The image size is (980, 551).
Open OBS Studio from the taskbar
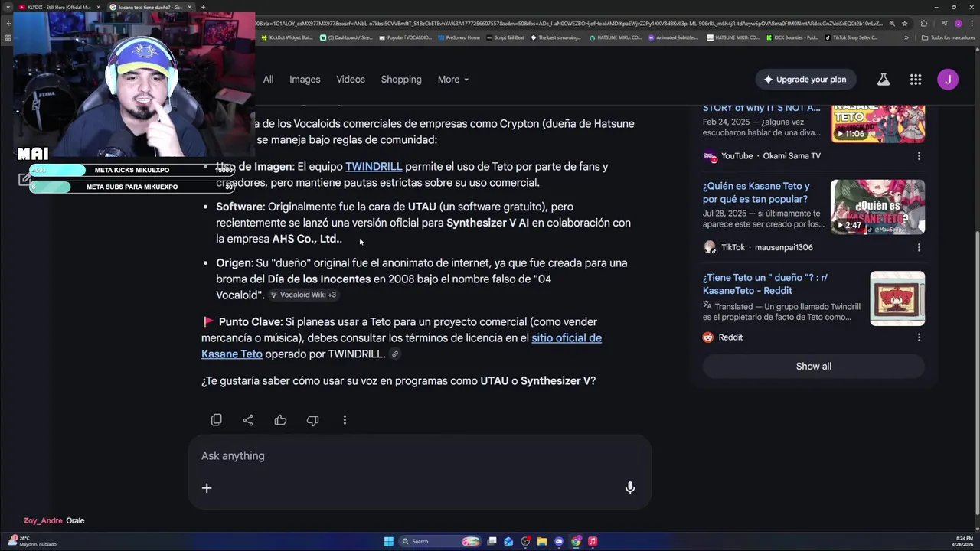[525, 541]
